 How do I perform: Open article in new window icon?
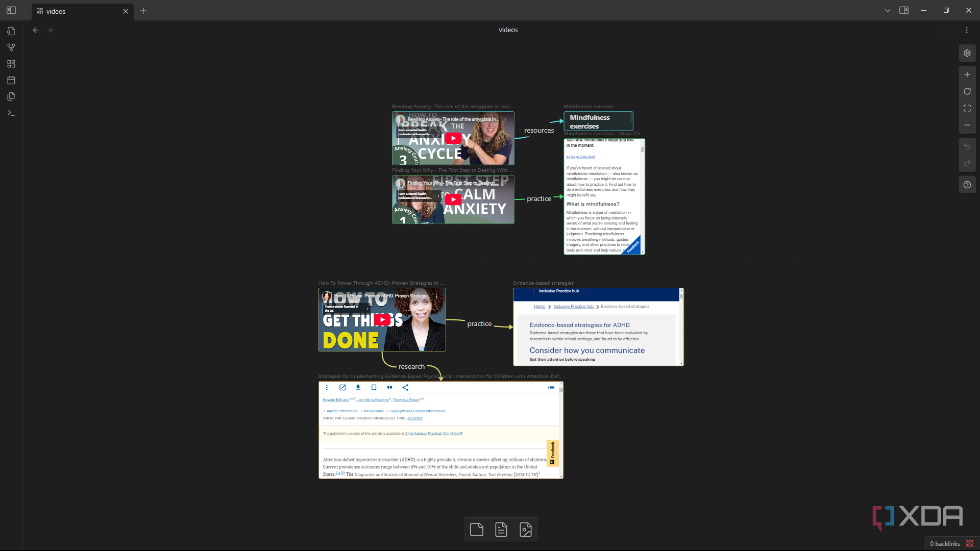[x=342, y=388]
